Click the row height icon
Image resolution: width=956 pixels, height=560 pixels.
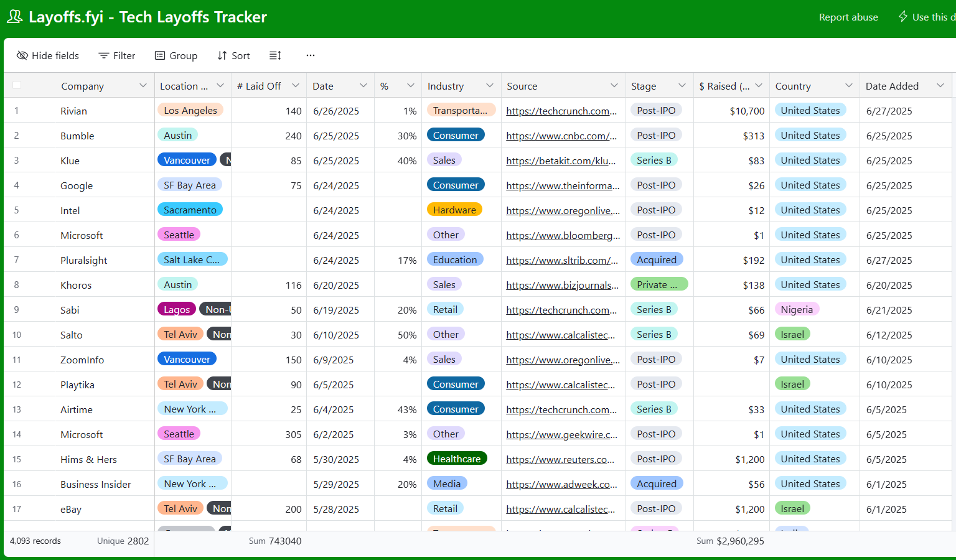point(275,55)
